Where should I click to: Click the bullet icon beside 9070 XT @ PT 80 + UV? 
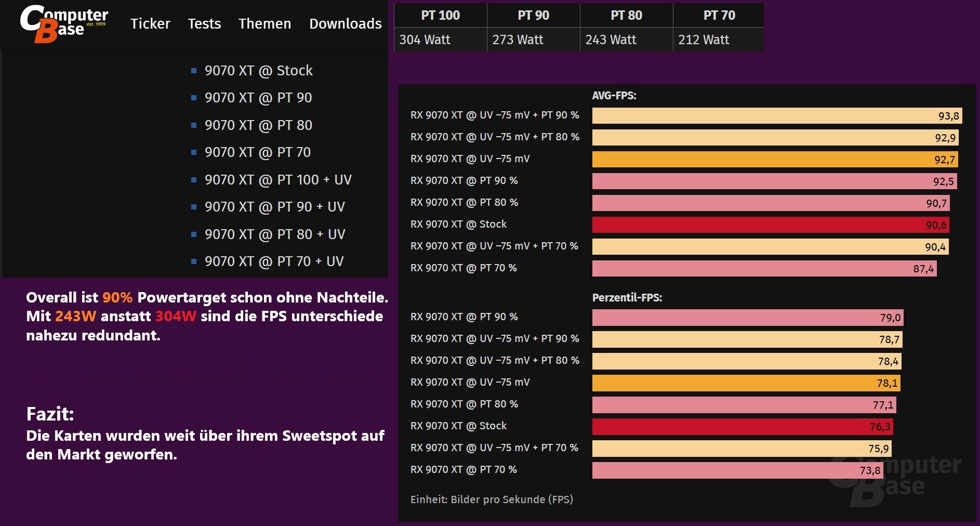[x=194, y=234]
